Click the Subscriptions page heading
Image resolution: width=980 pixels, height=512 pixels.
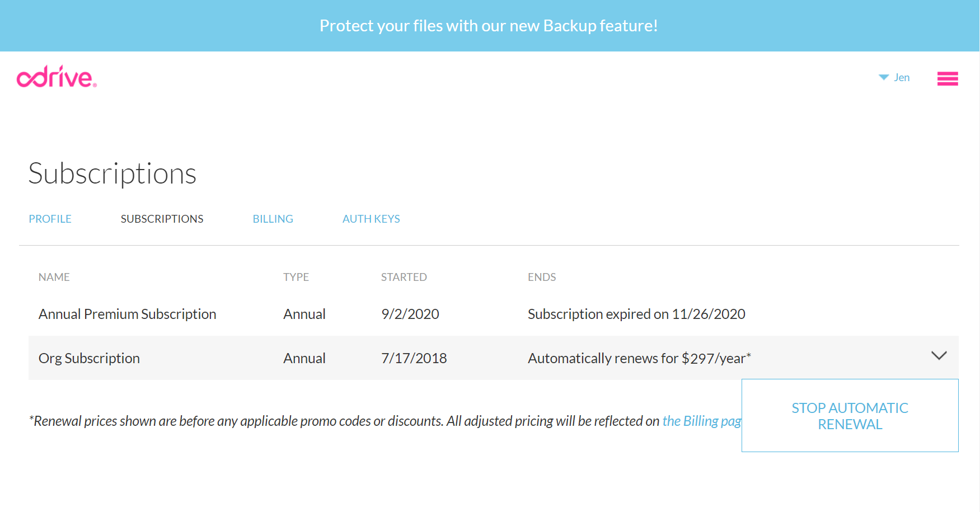point(112,173)
